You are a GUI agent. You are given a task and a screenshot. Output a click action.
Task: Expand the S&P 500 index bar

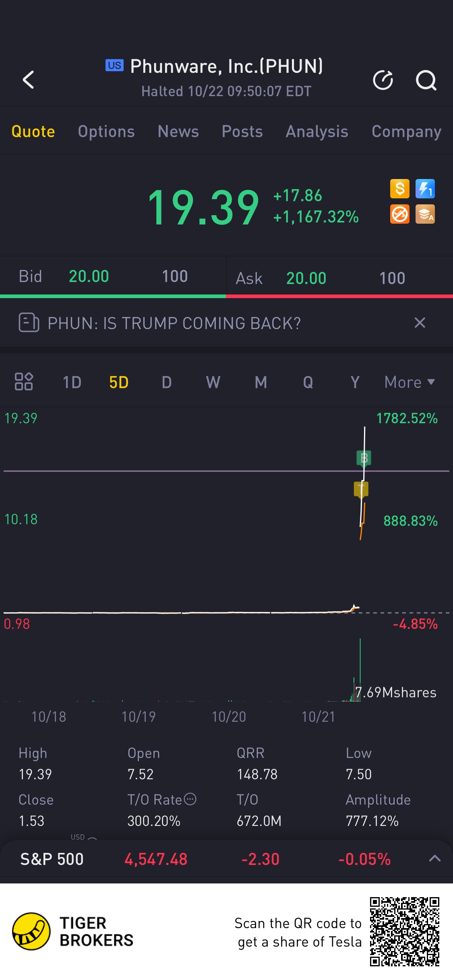[x=435, y=859]
